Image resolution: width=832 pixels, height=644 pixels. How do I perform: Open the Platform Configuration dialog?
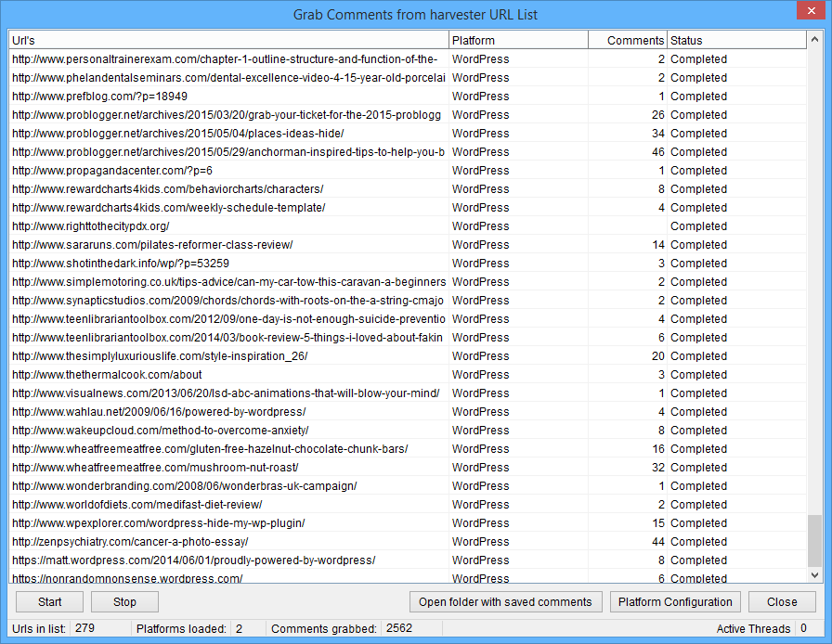[x=675, y=601]
